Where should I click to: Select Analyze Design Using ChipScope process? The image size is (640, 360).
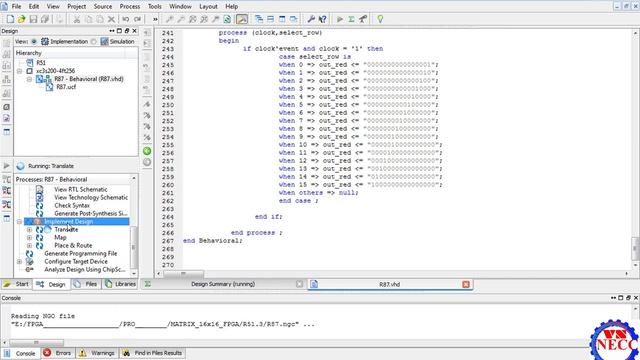tap(85, 270)
